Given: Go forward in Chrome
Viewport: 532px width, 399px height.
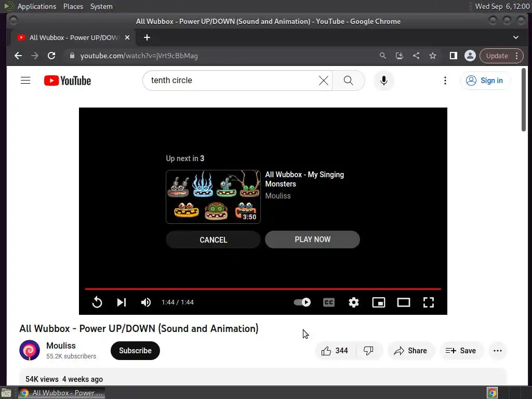Looking at the screenshot, I should click(35, 56).
